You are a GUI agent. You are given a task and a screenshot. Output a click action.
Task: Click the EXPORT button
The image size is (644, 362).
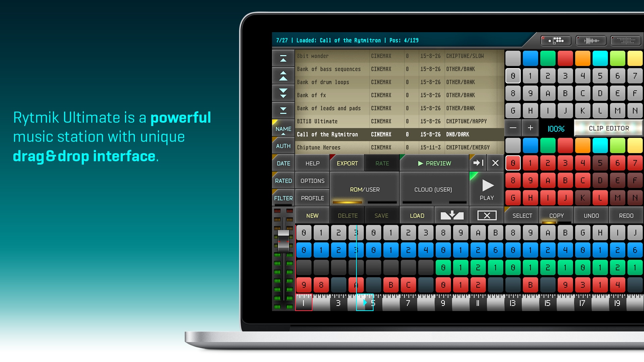[x=347, y=163]
